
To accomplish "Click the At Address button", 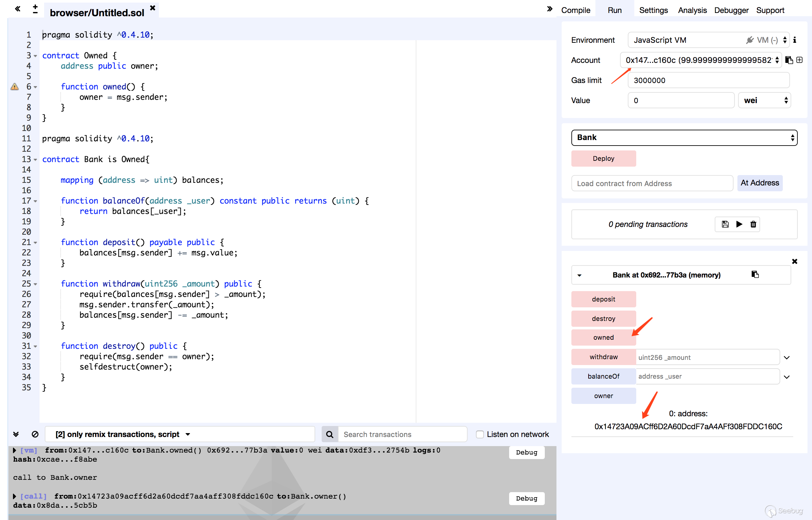I will coord(760,183).
